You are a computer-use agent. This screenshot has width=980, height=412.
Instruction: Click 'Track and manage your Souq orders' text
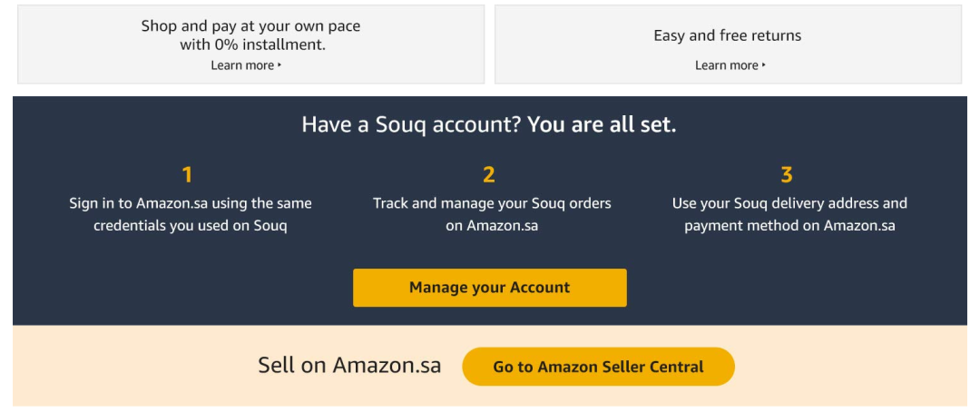point(492,204)
